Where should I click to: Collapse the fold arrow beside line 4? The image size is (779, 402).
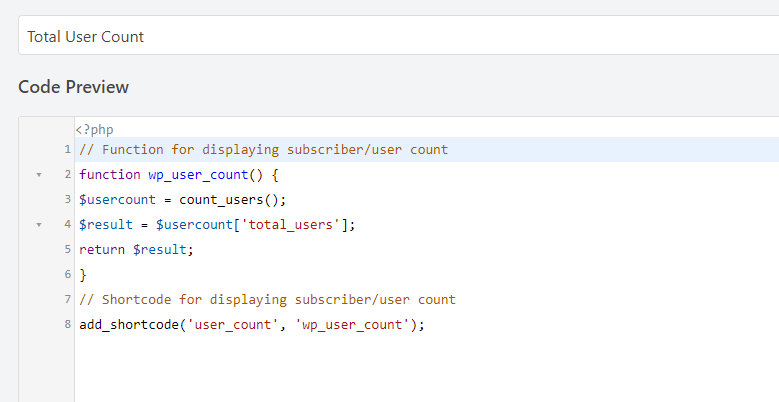click(39, 225)
